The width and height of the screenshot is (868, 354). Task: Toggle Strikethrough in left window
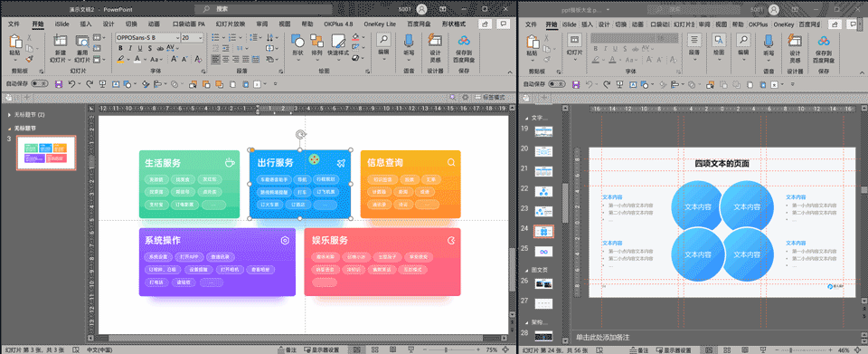click(160, 48)
